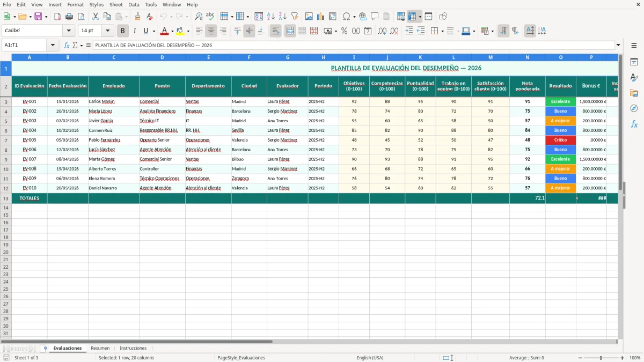Screen dimensions: 644x362
Task: Switch to the Instrucciones sheet tab
Action: point(133,349)
